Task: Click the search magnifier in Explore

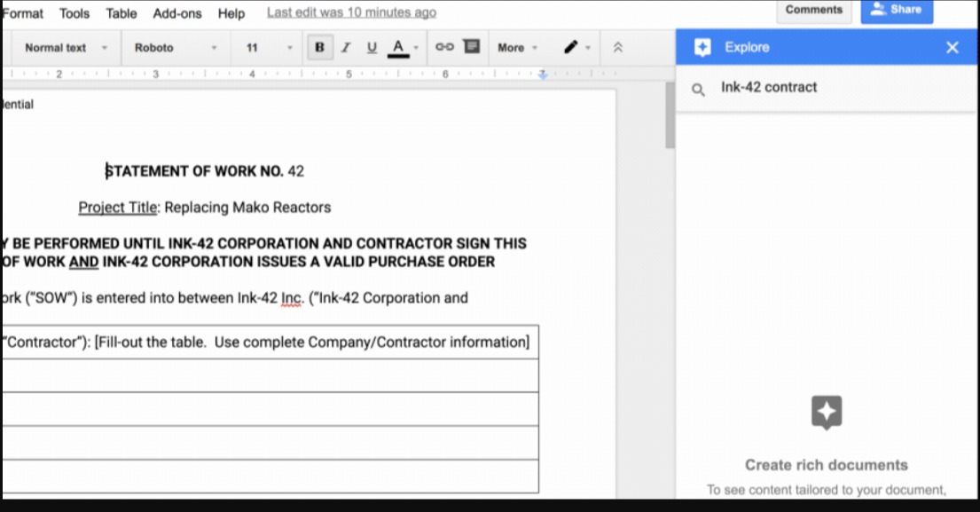Action: point(698,90)
